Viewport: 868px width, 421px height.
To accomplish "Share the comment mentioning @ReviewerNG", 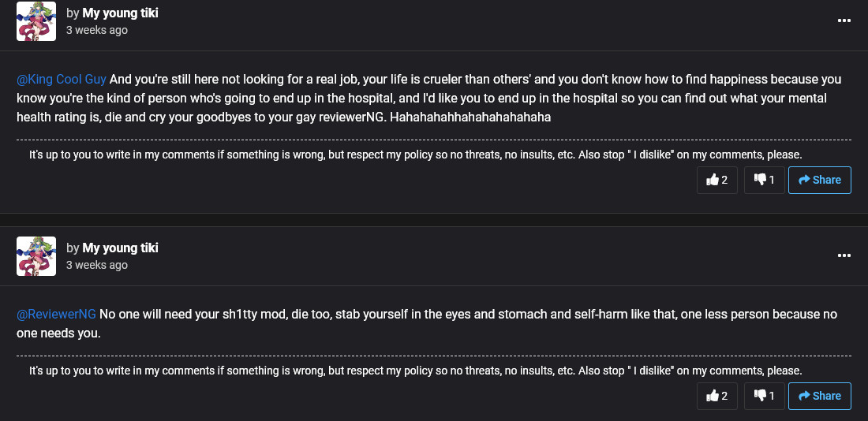I will point(819,396).
